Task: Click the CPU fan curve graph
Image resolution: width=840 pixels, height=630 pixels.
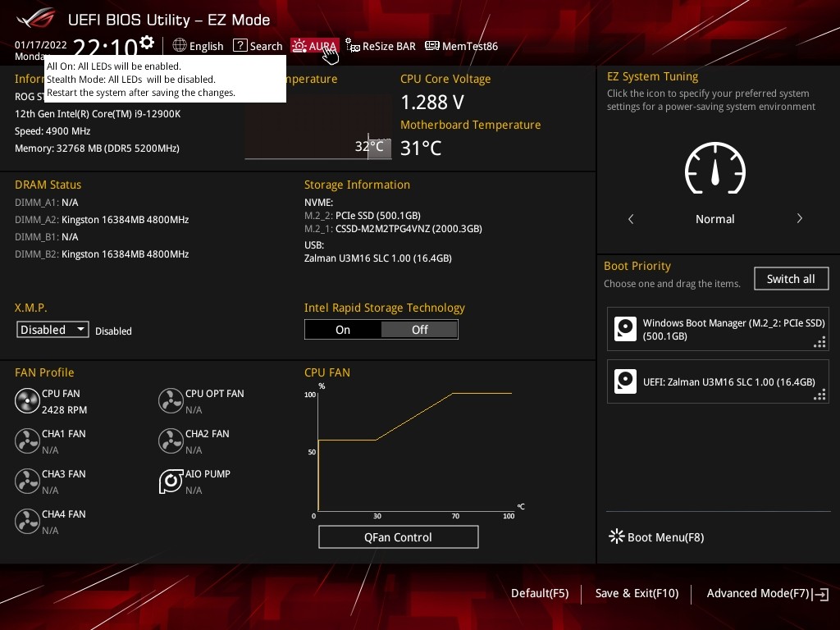Action: point(415,452)
